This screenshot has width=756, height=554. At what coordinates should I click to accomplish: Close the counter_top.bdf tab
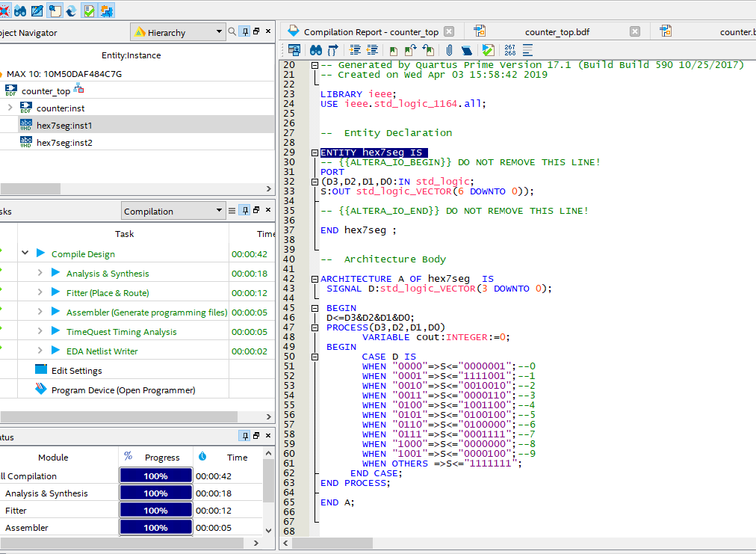635,31
